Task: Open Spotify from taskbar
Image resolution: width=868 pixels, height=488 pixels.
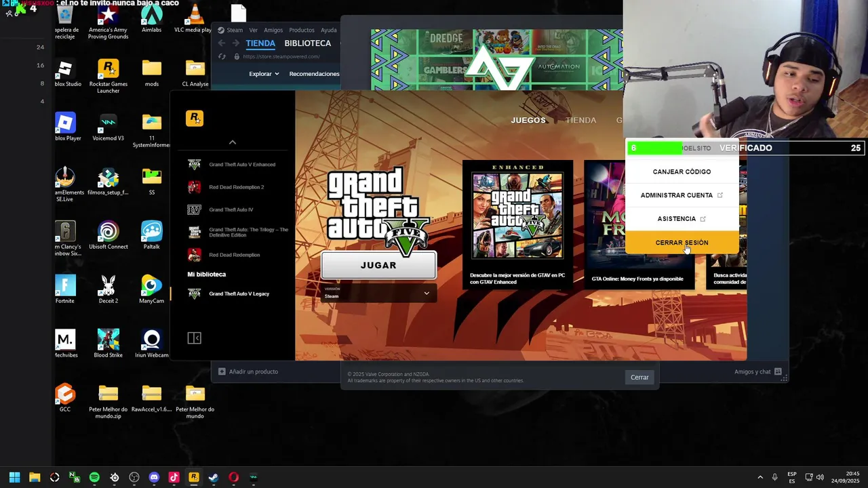Action: pyautogui.click(x=94, y=477)
